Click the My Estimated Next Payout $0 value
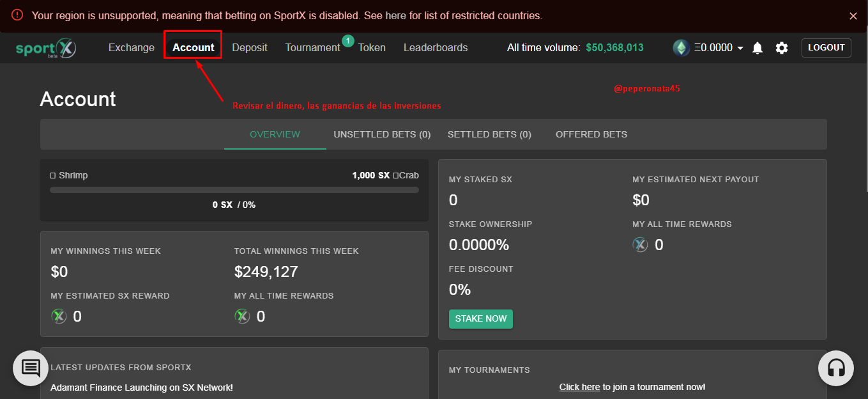The image size is (868, 399). 641,200
